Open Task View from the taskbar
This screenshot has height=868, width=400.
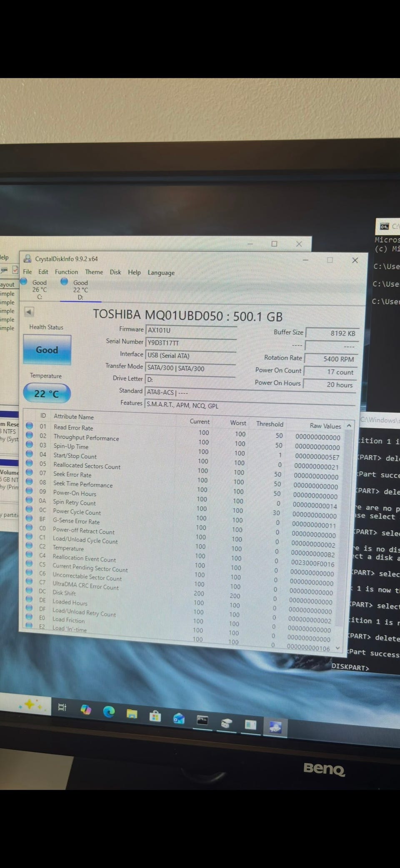pos(62,707)
